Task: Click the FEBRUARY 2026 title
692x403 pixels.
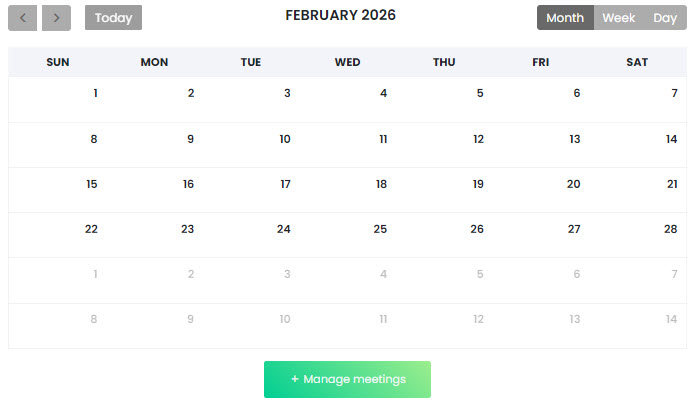Action: click(x=340, y=15)
